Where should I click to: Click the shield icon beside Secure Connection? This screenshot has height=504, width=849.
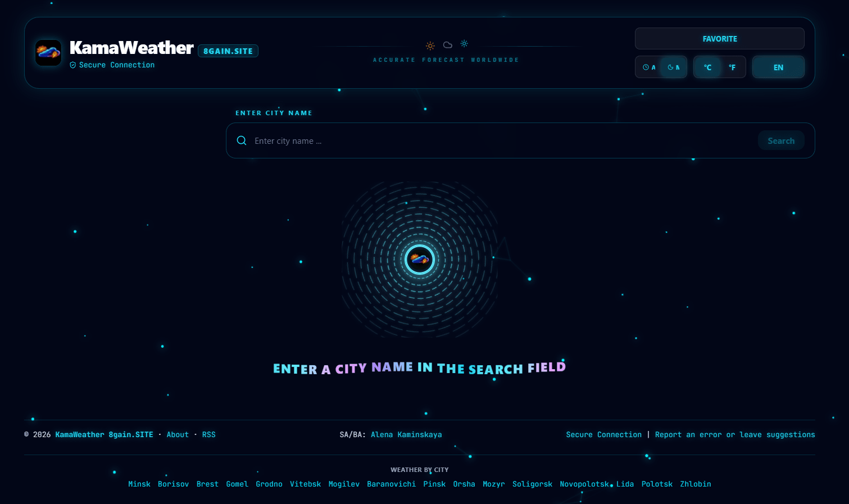(x=73, y=65)
